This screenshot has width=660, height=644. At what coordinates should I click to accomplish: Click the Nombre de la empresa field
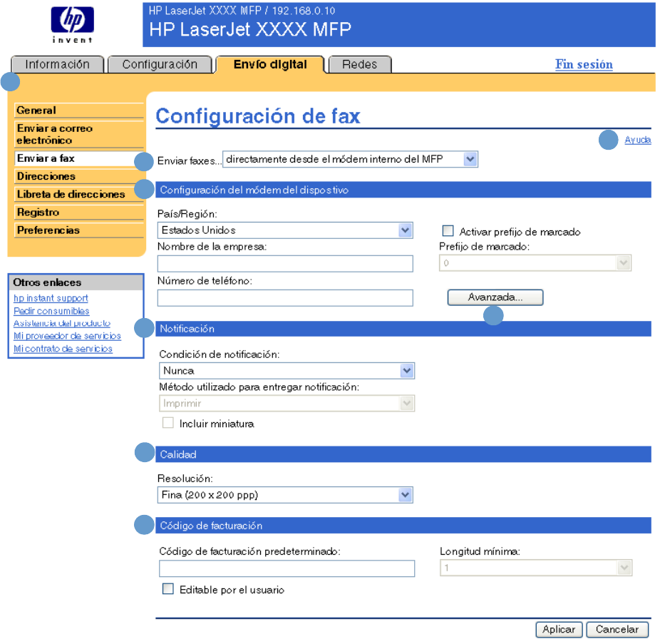tap(285, 264)
